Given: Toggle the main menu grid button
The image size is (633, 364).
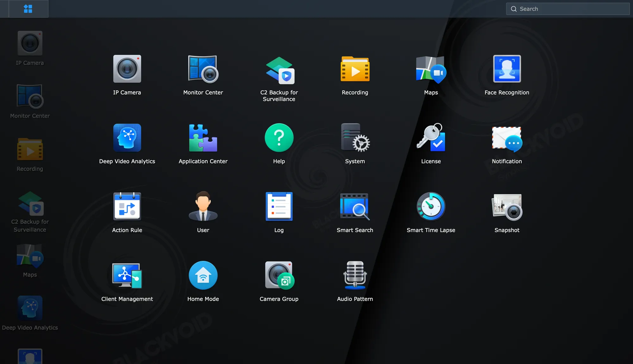Looking at the screenshot, I should [x=28, y=9].
